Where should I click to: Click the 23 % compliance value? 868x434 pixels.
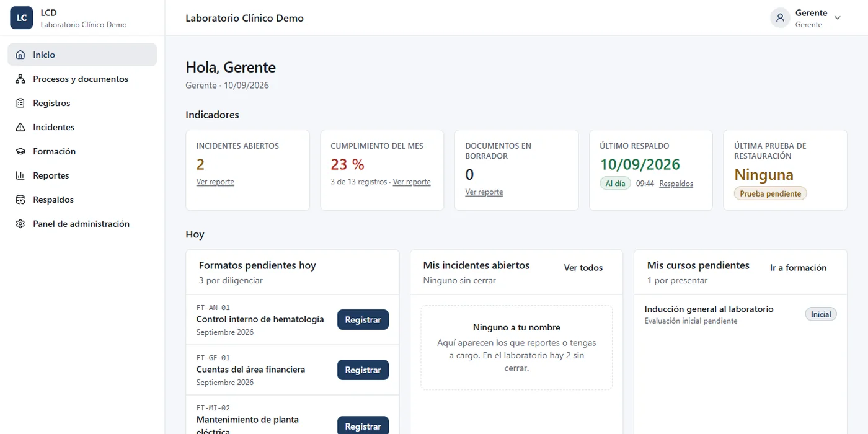click(348, 164)
